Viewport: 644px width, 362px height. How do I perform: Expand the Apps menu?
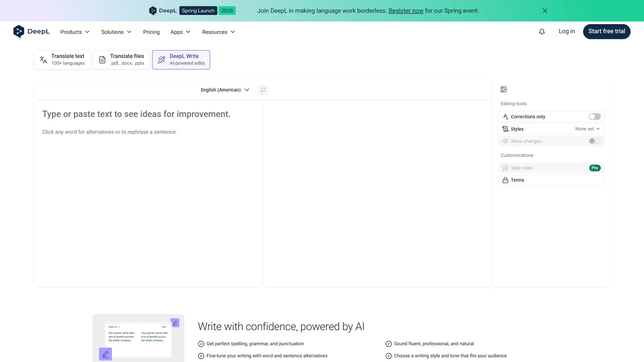tap(180, 32)
